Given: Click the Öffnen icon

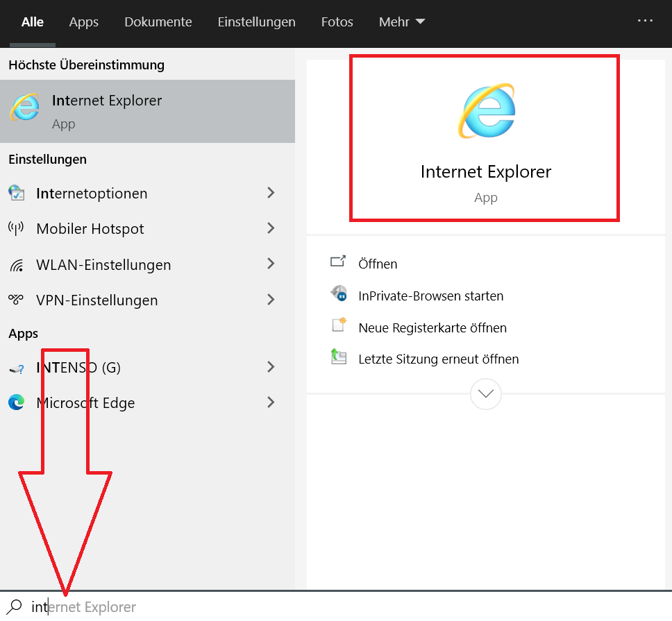Looking at the screenshot, I should click(x=337, y=262).
